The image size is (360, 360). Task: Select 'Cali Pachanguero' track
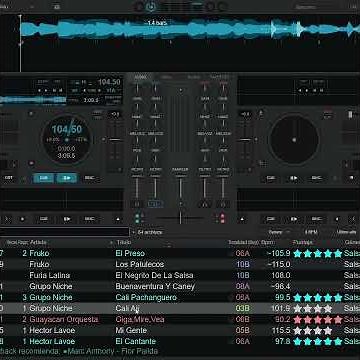180,297
